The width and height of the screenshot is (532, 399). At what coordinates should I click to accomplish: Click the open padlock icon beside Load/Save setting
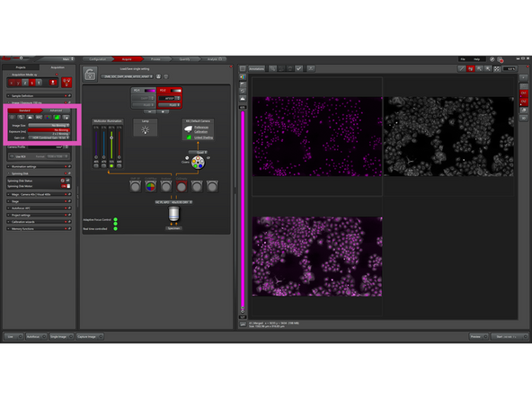pos(90,74)
